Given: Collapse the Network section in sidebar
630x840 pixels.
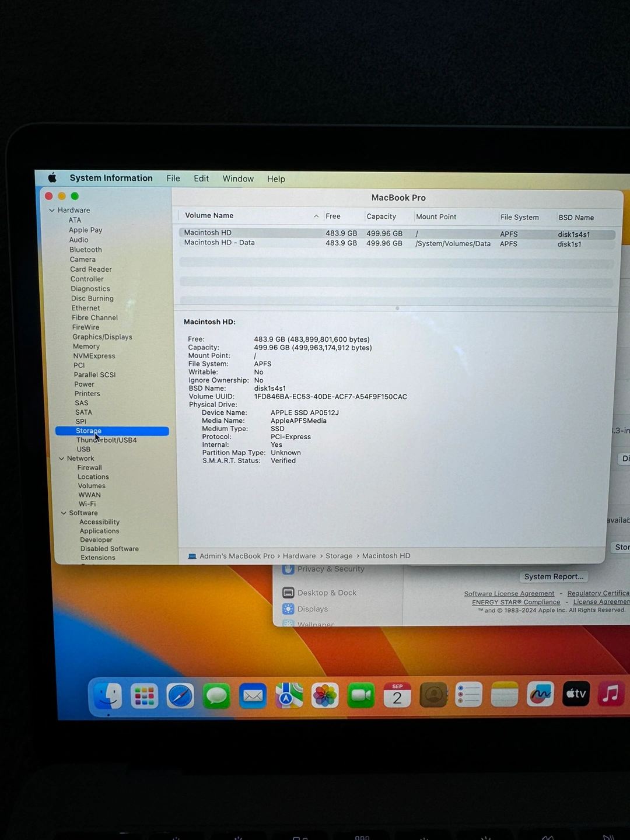Looking at the screenshot, I should [61, 459].
